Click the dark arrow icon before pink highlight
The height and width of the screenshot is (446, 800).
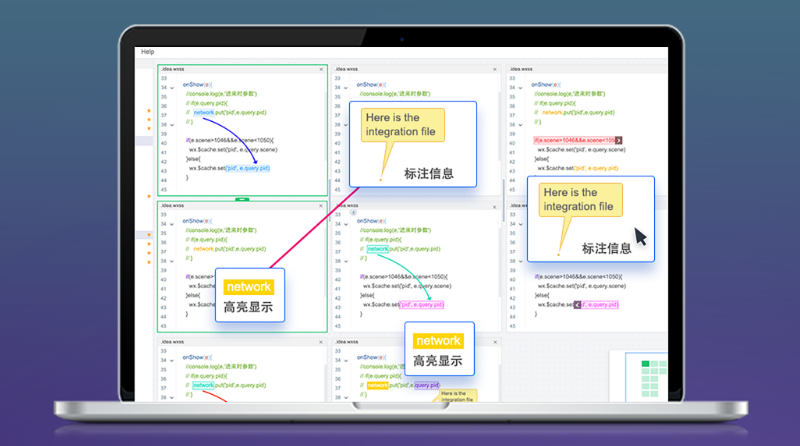[x=576, y=304]
